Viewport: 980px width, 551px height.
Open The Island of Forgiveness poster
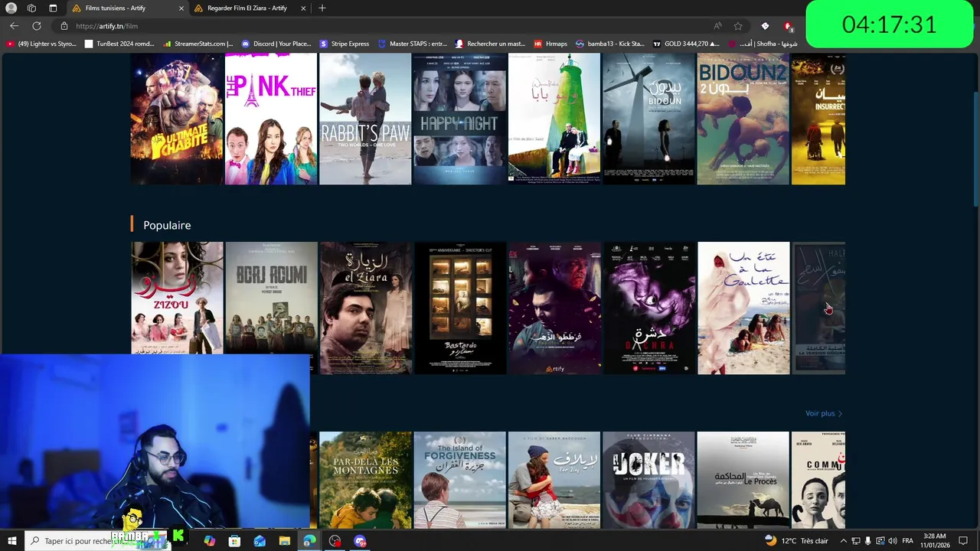[x=459, y=480]
